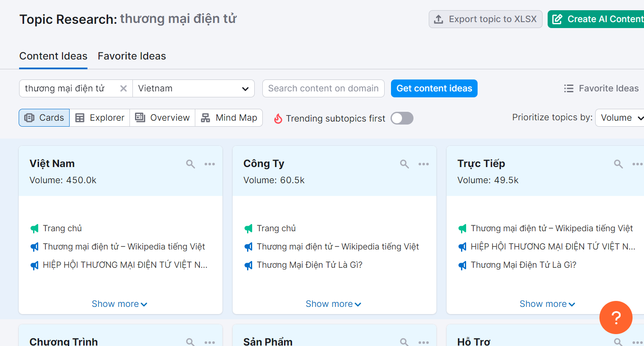Expand Show more on Công Ty card

point(333,304)
